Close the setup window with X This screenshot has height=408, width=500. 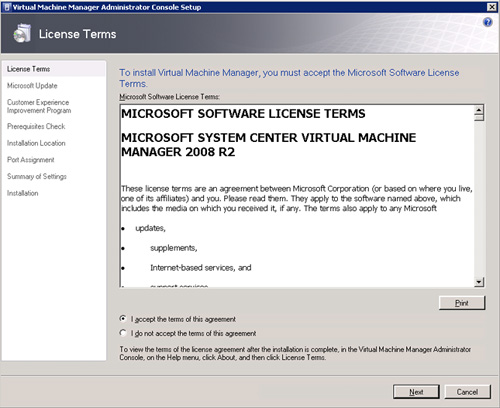pyautogui.click(x=492, y=7)
